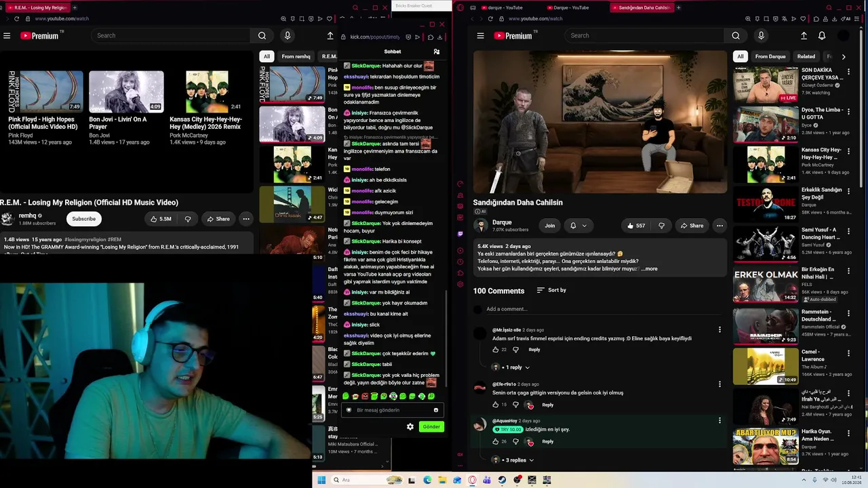Start voice search in Darque video window
The image size is (868, 488).
click(761, 36)
